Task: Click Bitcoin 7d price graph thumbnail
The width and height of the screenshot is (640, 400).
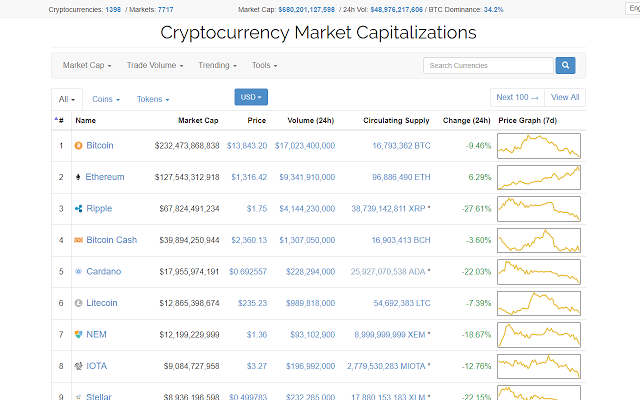Action: point(539,146)
